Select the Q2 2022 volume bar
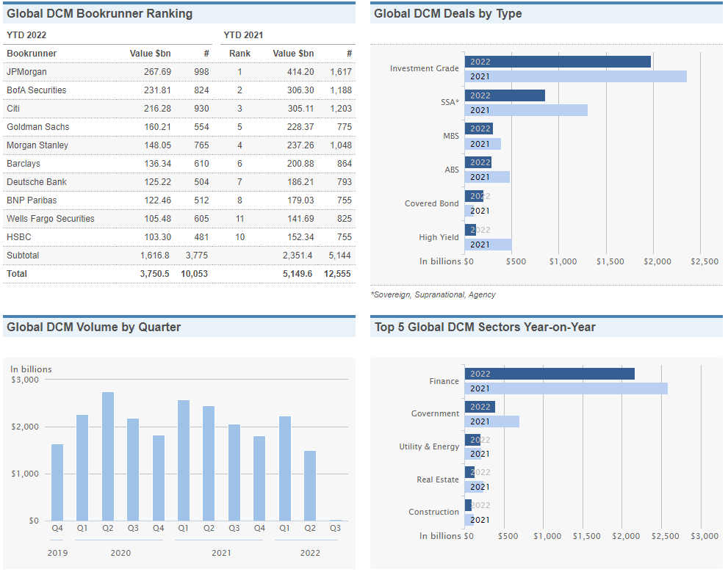The image size is (728, 572). [310, 485]
